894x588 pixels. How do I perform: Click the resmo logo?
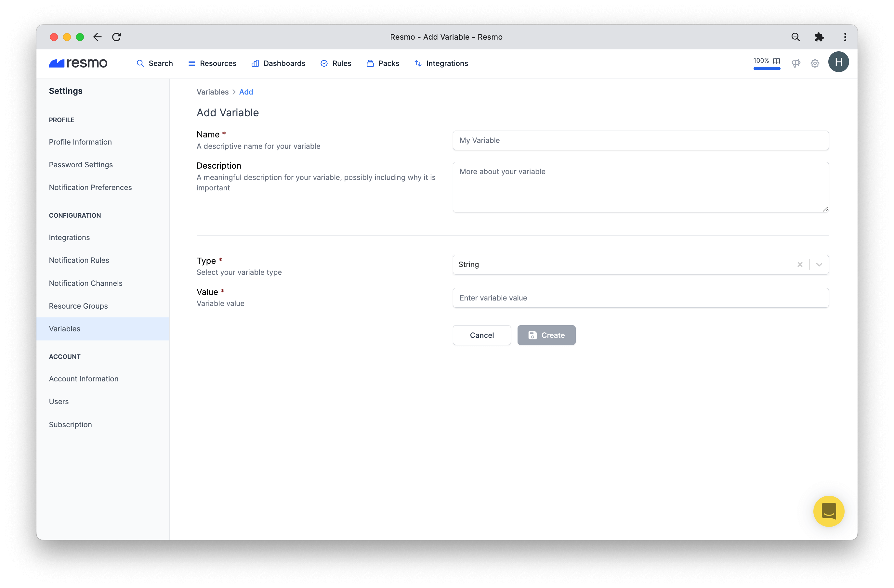78,63
